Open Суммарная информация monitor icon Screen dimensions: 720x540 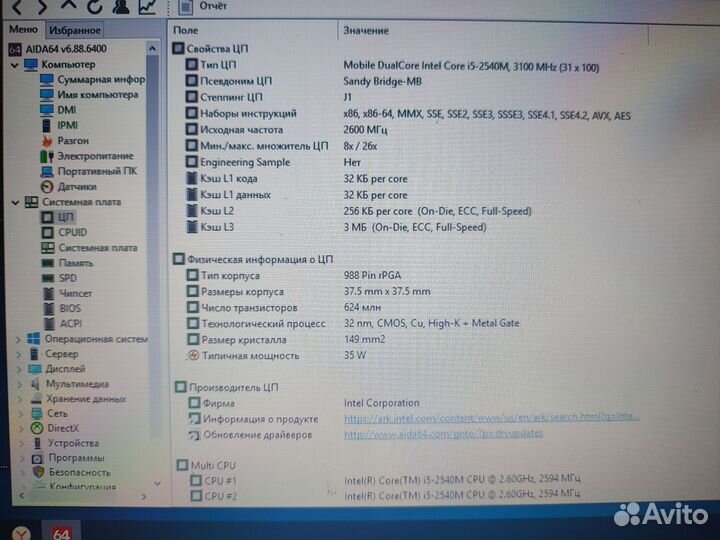coord(47,80)
